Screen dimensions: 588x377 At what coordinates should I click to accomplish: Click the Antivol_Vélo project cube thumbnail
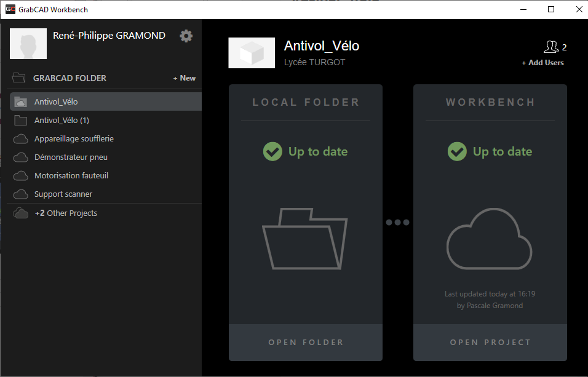point(252,53)
